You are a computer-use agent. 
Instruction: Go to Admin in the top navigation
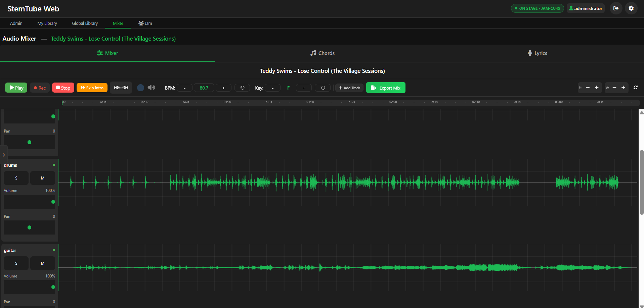pyautogui.click(x=16, y=23)
